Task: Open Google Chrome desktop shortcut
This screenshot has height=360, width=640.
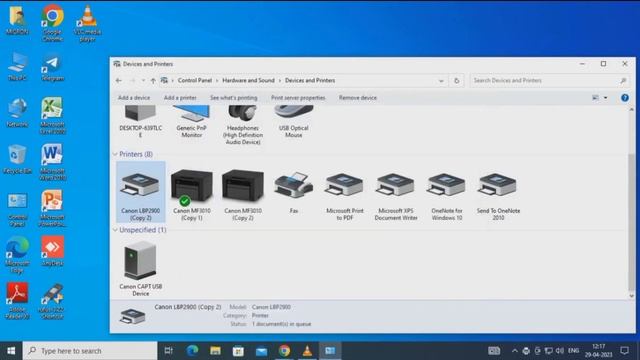Action: click(x=52, y=22)
